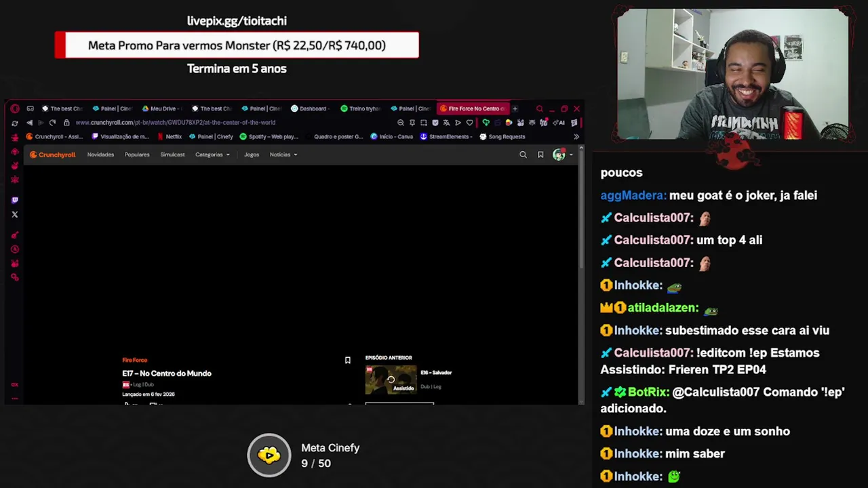This screenshot has width=868, height=488.
Task: Go back with the browser back arrow
Action: coord(29,123)
